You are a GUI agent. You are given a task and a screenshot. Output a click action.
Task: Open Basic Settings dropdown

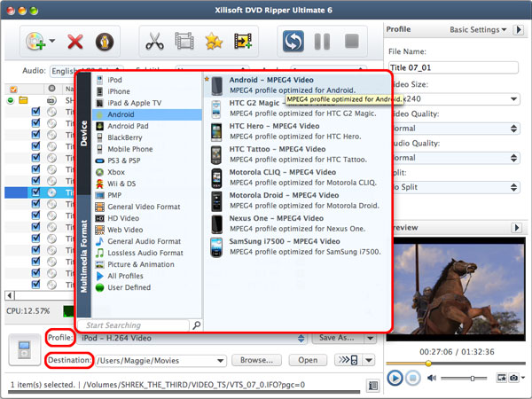tap(478, 30)
